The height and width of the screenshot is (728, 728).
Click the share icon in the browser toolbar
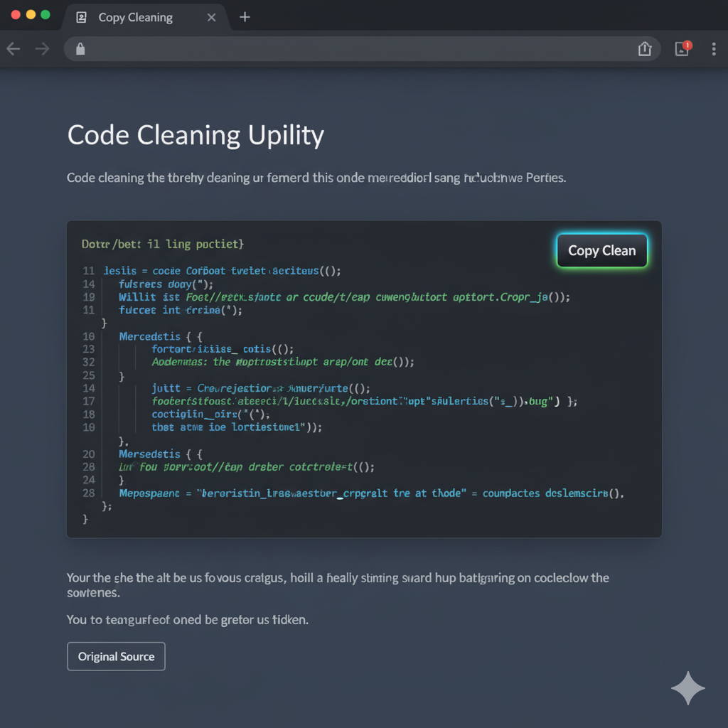point(645,48)
